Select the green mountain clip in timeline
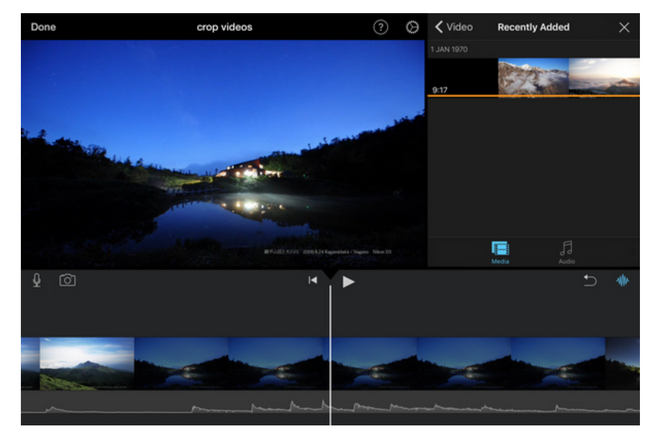The image size is (650, 437). [x=86, y=363]
